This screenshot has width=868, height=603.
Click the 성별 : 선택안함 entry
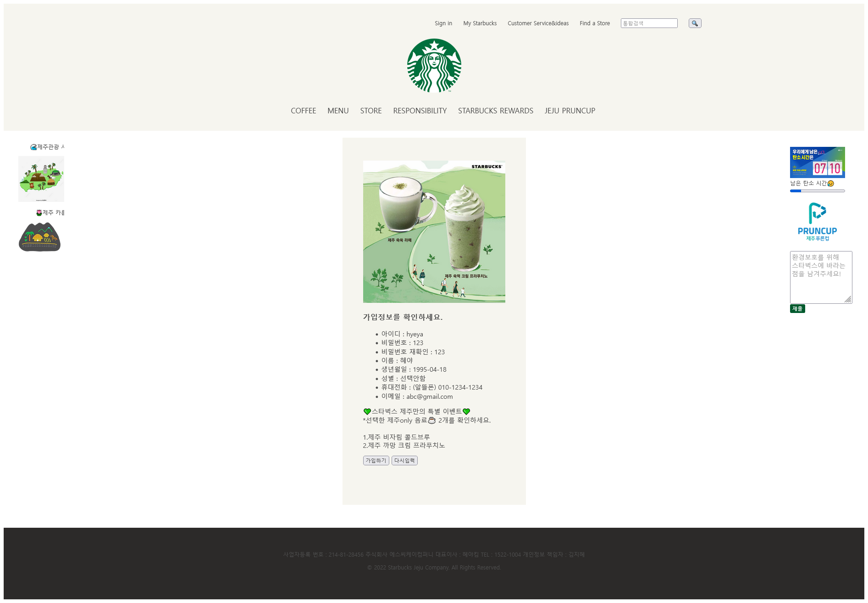403,379
